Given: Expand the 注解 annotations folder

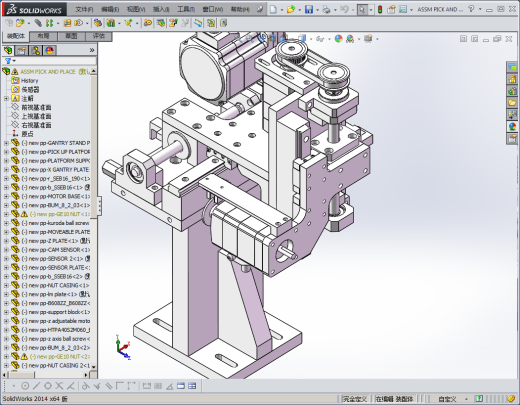Looking at the screenshot, I should [6, 98].
